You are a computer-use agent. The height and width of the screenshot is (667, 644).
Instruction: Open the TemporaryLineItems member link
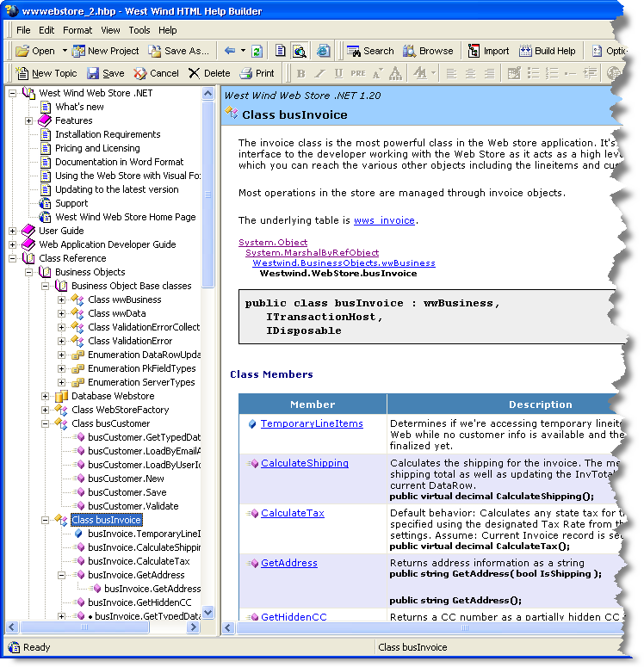[312, 423]
